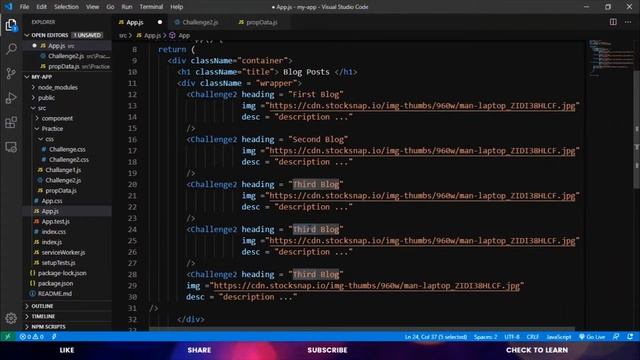This screenshot has height=360, width=640.
Task: Click the Go Live server button
Action: [592, 337]
